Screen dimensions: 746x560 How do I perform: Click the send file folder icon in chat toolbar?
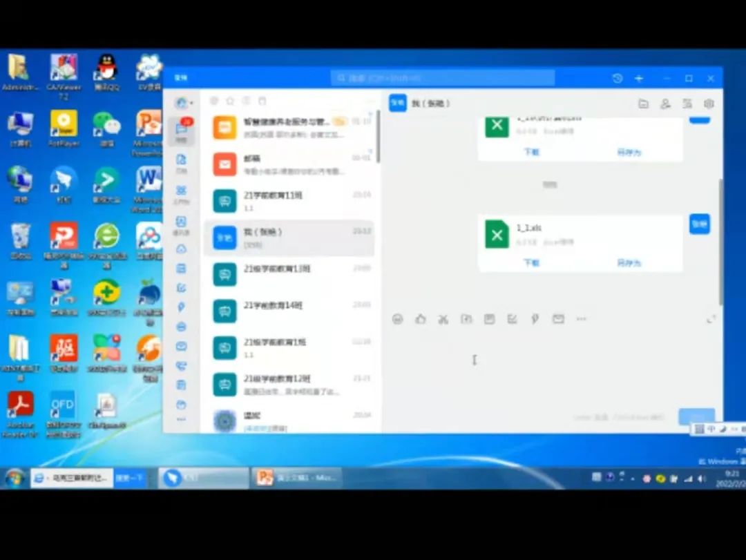(466, 319)
